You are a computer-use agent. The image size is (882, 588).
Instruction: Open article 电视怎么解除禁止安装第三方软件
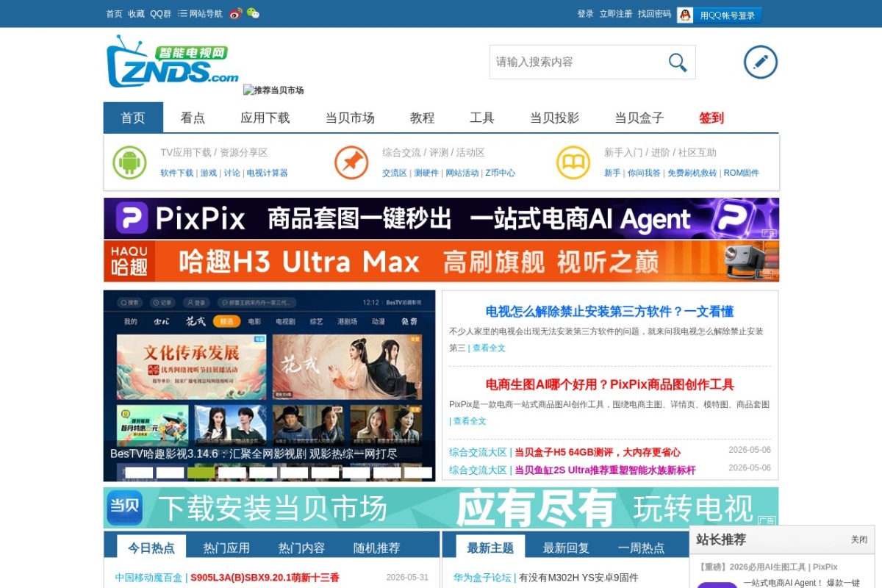coord(609,312)
